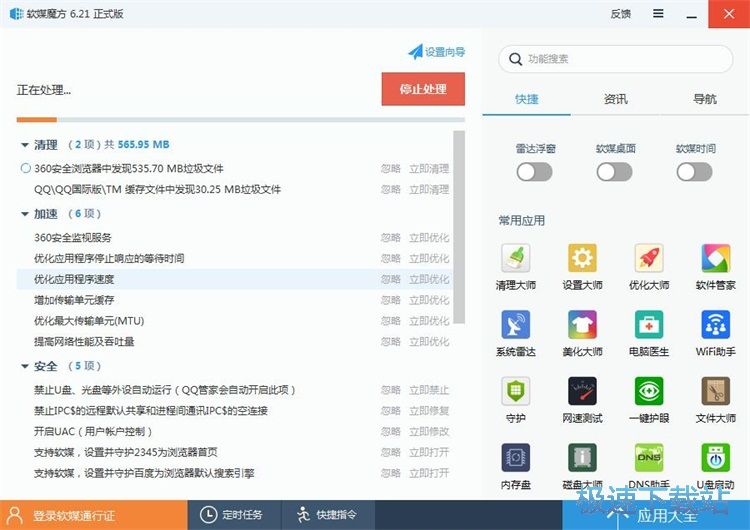Image resolution: width=750 pixels, height=530 pixels.
Task: Click the results list scrollbar
Action: point(459,227)
